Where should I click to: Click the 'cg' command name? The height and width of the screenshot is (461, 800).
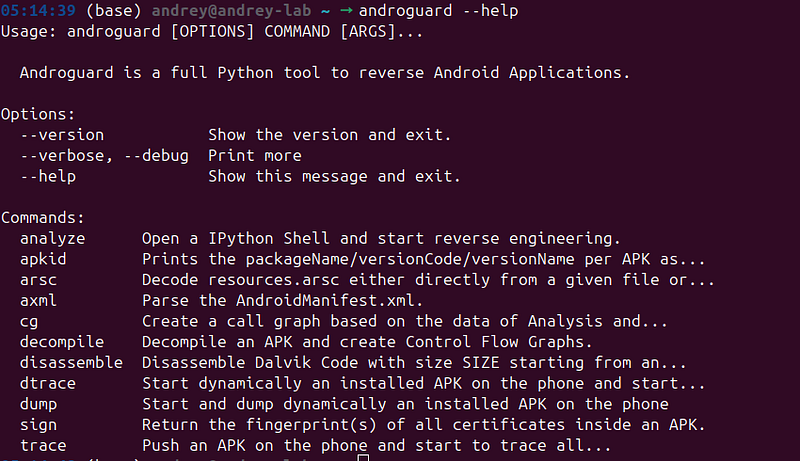click(29, 322)
